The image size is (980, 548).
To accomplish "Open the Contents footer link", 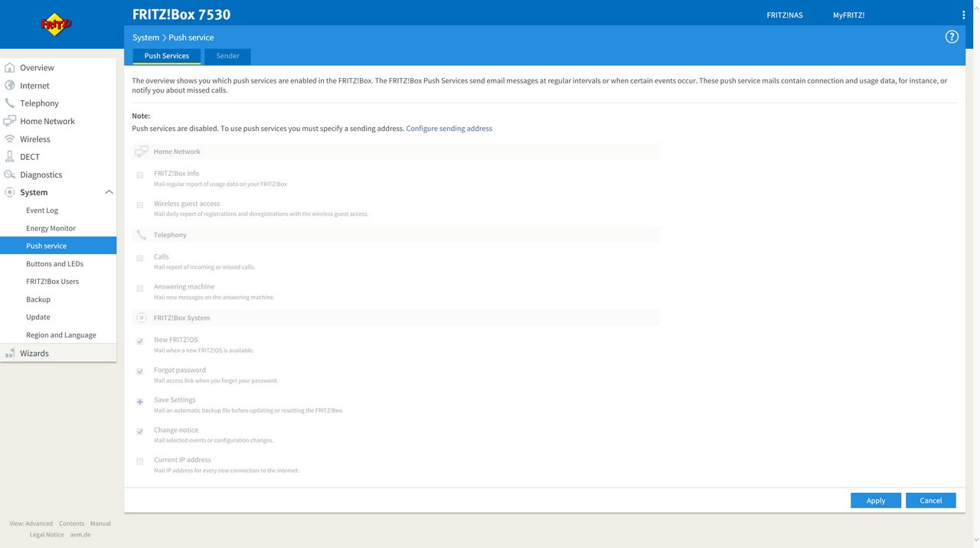I will point(72,524).
